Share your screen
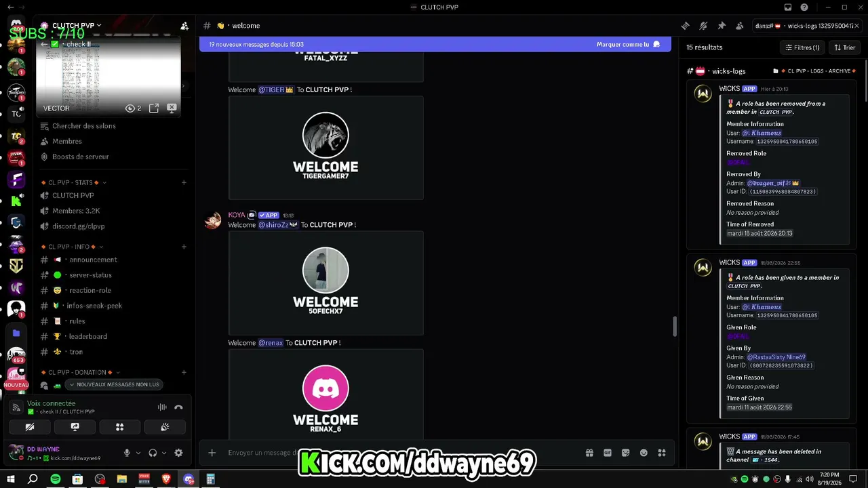The height and width of the screenshot is (488, 868). [x=75, y=427]
